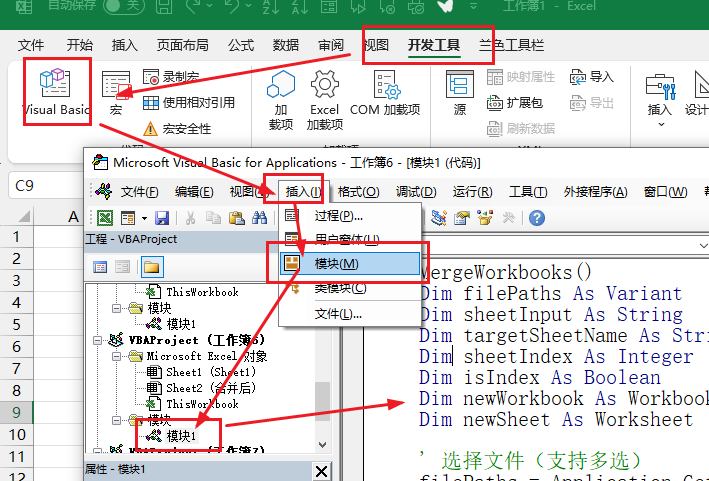Click the Find binoculars icon
Viewport: 709px width, 481px height.
click(260, 218)
